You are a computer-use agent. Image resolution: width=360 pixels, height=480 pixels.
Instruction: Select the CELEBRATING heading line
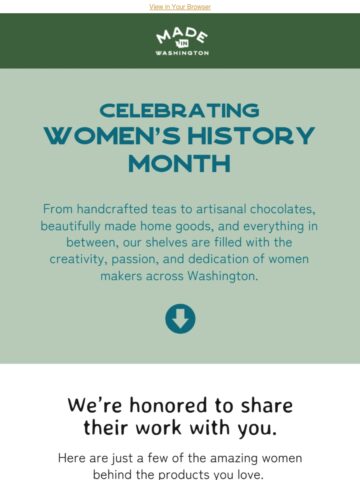pyautogui.click(x=179, y=111)
